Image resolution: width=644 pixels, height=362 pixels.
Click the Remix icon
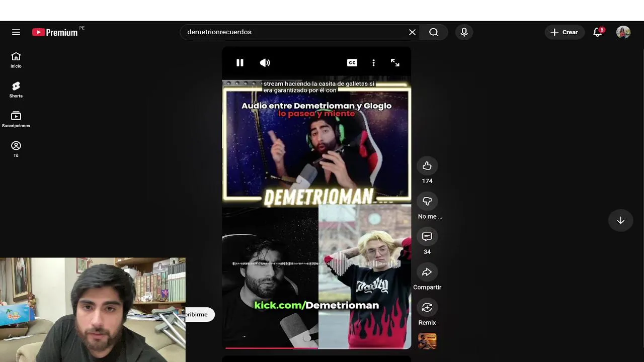click(x=427, y=307)
